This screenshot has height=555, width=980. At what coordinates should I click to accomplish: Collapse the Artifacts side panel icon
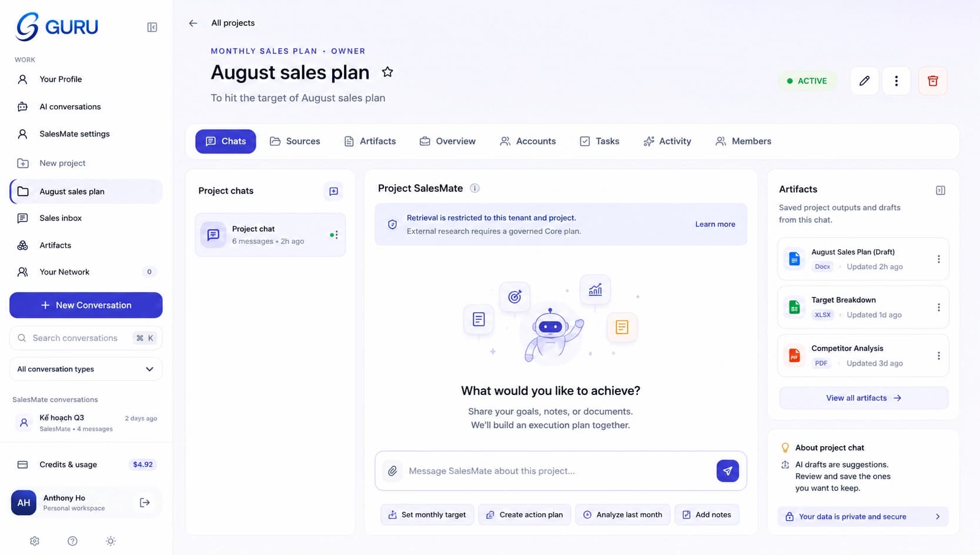[x=940, y=190]
